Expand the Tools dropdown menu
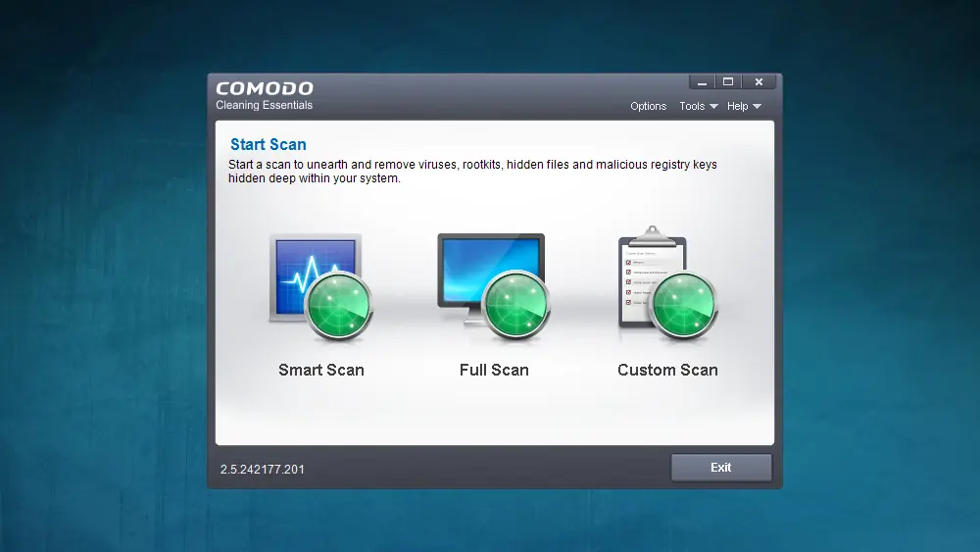 click(x=698, y=106)
